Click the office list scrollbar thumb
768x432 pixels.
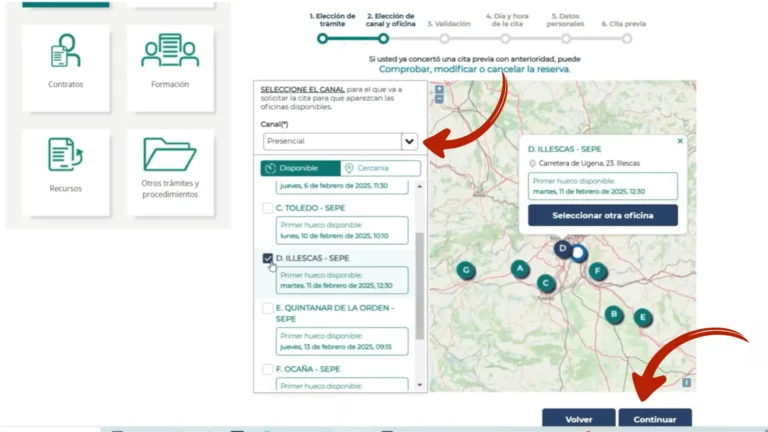(x=420, y=286)
